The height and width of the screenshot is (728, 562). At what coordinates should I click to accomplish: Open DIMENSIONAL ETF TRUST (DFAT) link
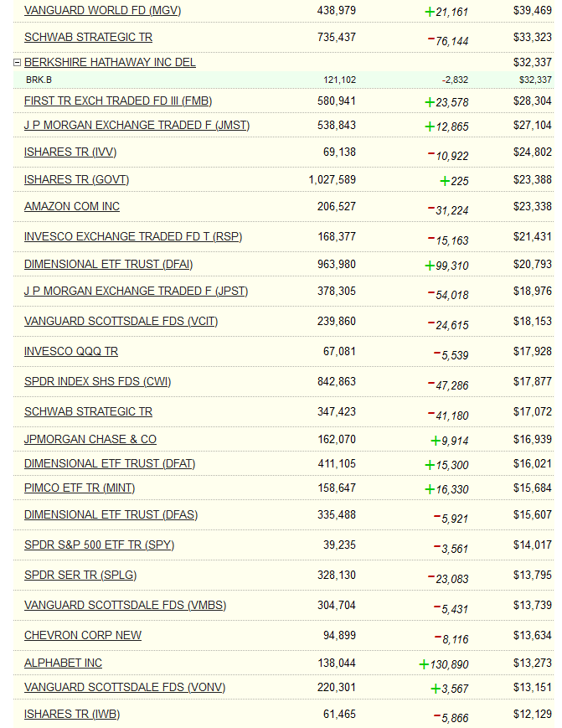110,464
